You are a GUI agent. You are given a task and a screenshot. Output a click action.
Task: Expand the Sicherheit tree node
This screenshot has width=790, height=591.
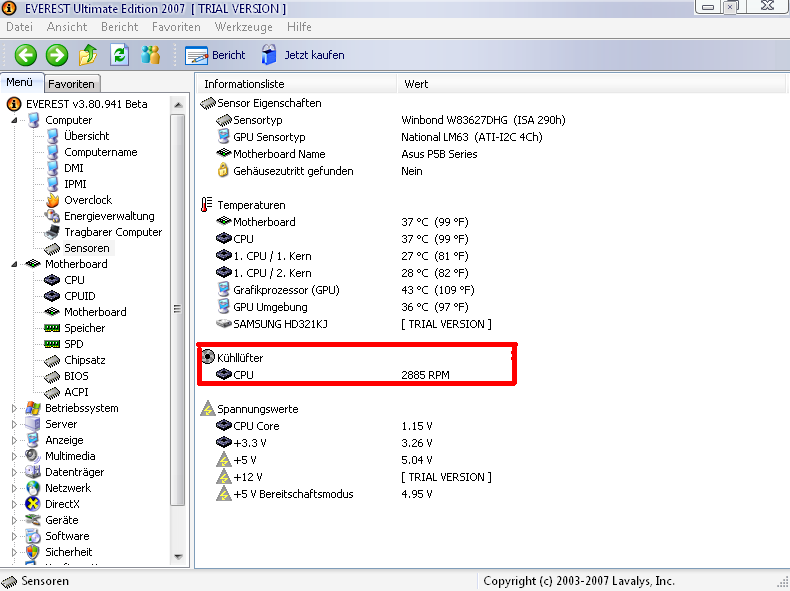[14, 552]
